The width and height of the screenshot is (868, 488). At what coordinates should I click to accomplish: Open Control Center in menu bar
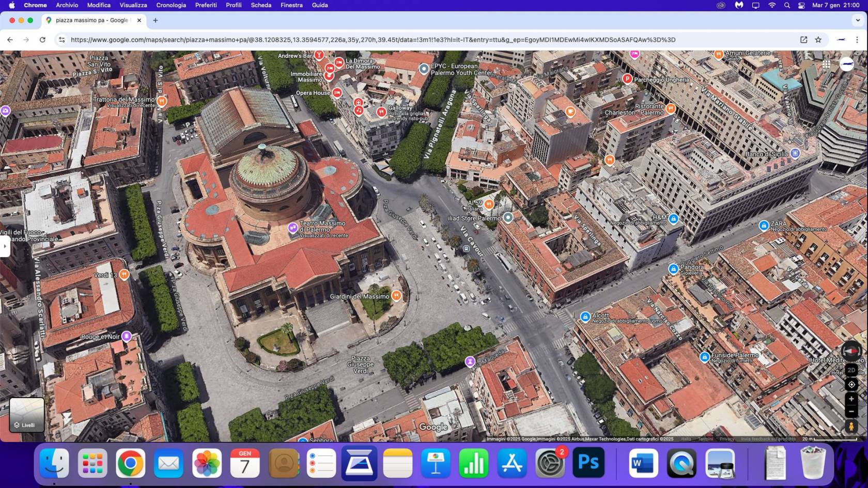coord(801,5)
